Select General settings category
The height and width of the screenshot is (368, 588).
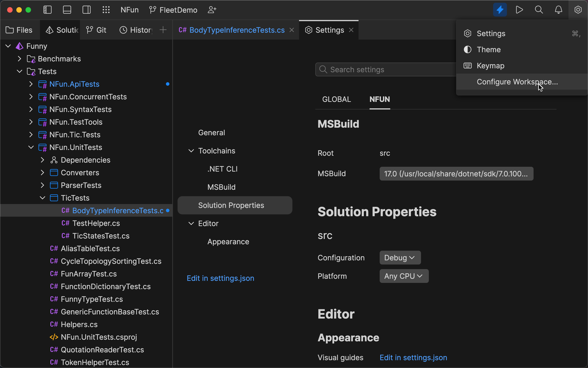click(235, 133)
